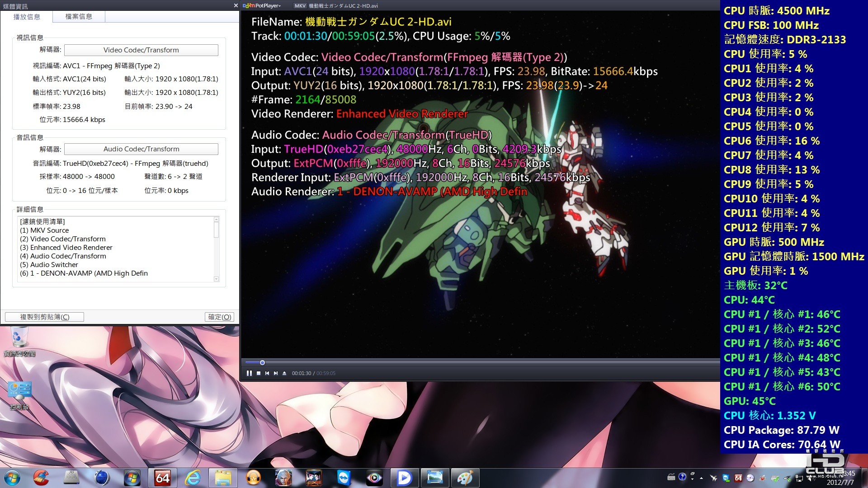The image size is (868, 488).
Task: Click the filter list scrollbar down arrow
Action: coord(216,279)
